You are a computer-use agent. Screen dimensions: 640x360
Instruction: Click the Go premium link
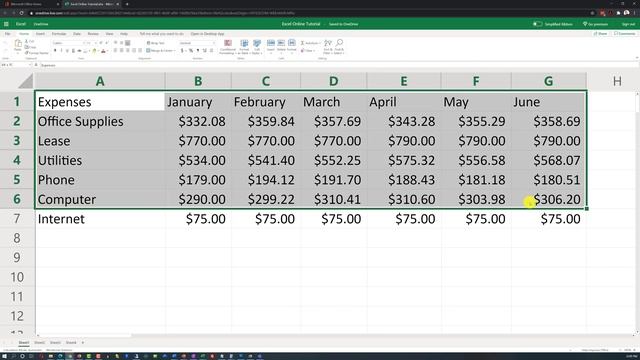coord(596,24)
